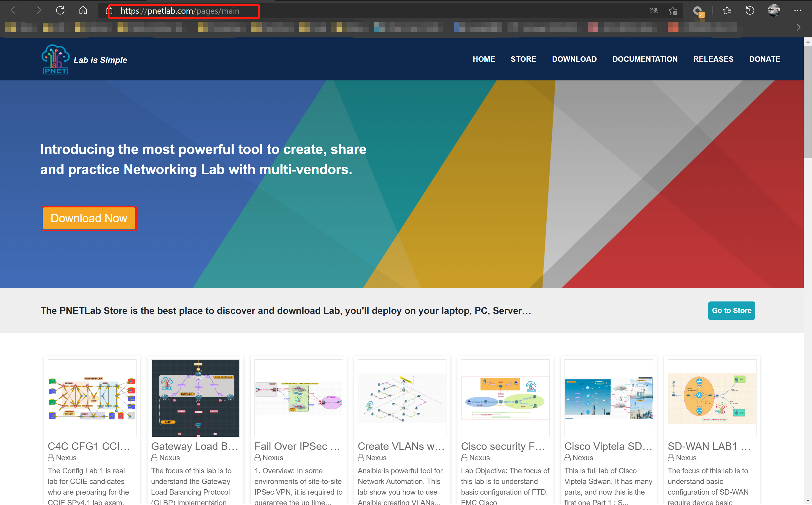Click the PNETLab logo
This screenshot has width=812, height=505.
[x=55, y=59]
